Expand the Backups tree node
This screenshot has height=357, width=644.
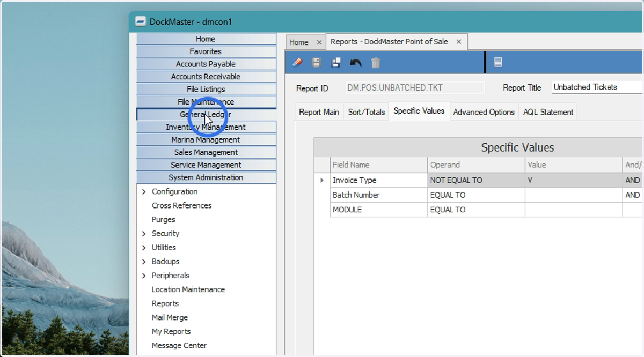(x=144, y=262)
